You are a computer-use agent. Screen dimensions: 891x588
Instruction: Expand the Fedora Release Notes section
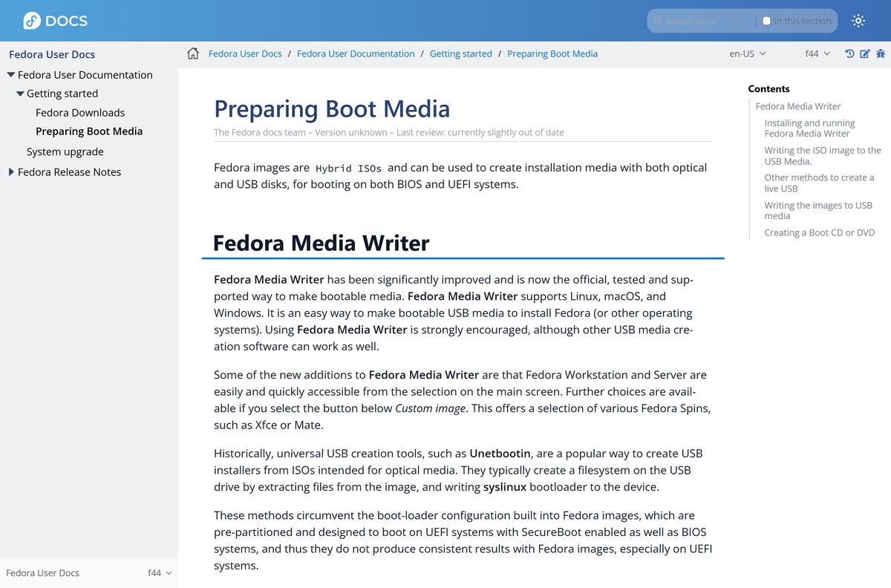(x=11, y=171)
